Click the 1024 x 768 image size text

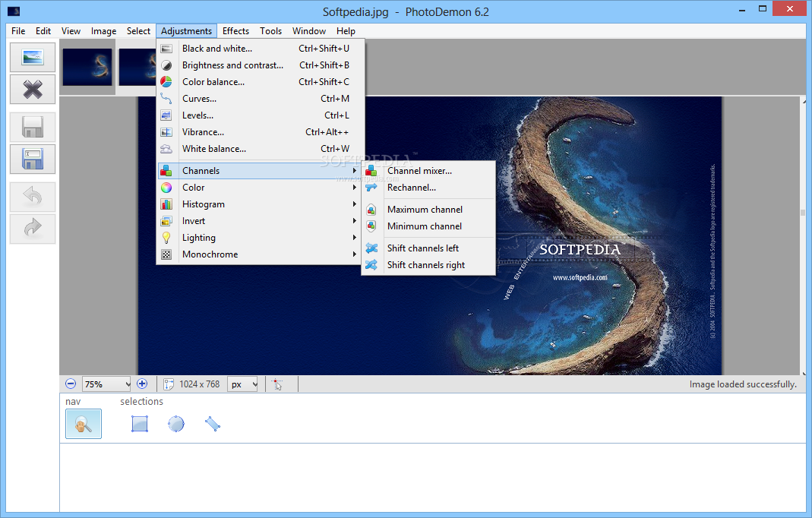point(199,384)
